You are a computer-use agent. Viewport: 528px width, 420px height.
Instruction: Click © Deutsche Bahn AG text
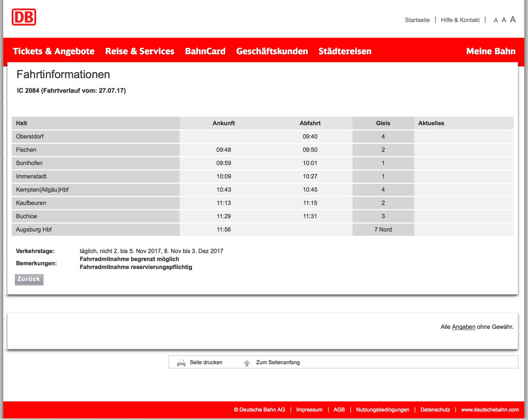pyautogui.click(x=259, y=410)
